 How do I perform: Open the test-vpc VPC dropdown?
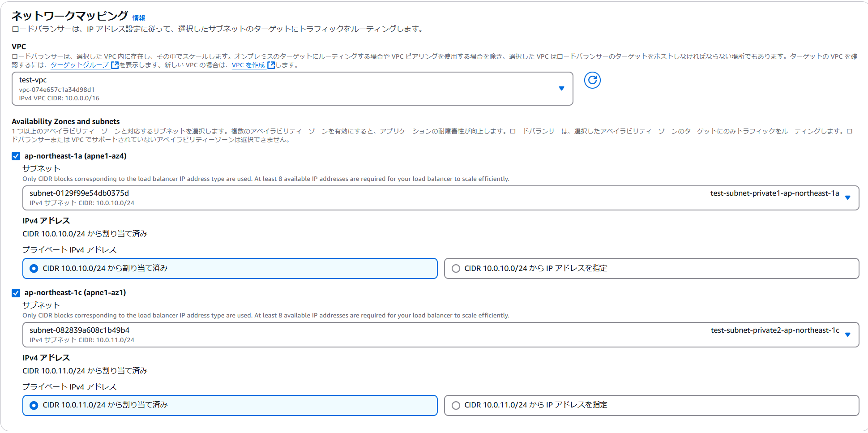292,89
